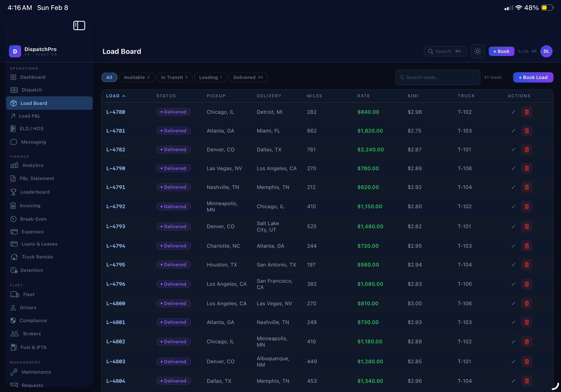Delete load L-4780 with trash icon
The image size is (561, 392).
526,112
